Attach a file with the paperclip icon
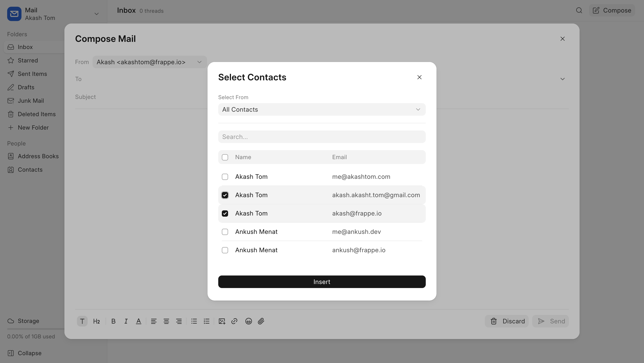This screenshot has width=644, height=363. pos(261,321)
